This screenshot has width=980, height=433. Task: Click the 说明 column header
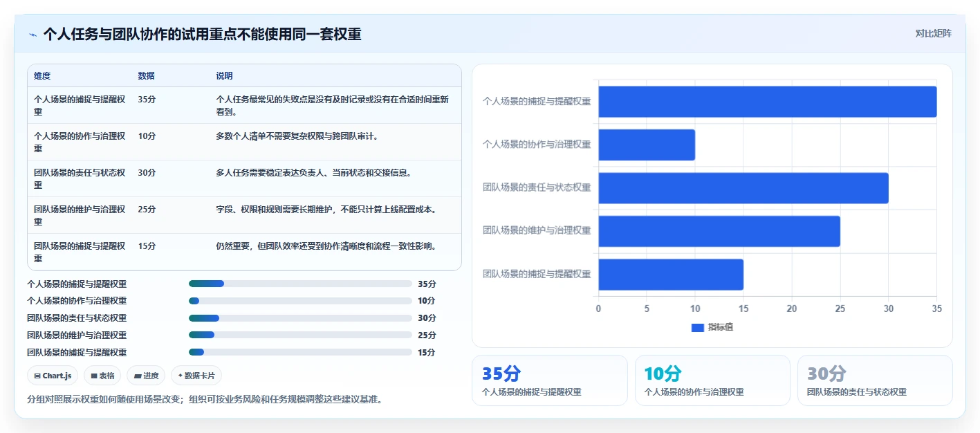tap(224, 76)
